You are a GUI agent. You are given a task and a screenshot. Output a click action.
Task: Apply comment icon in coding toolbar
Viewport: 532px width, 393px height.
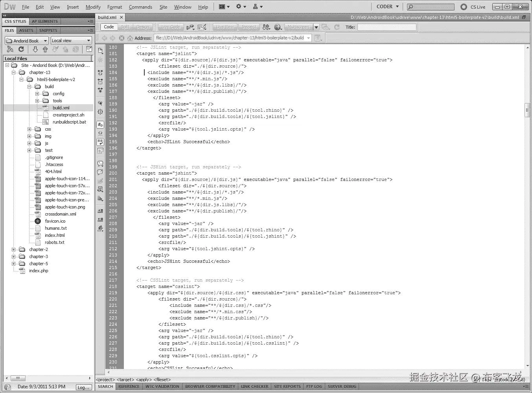coord(100,163)
